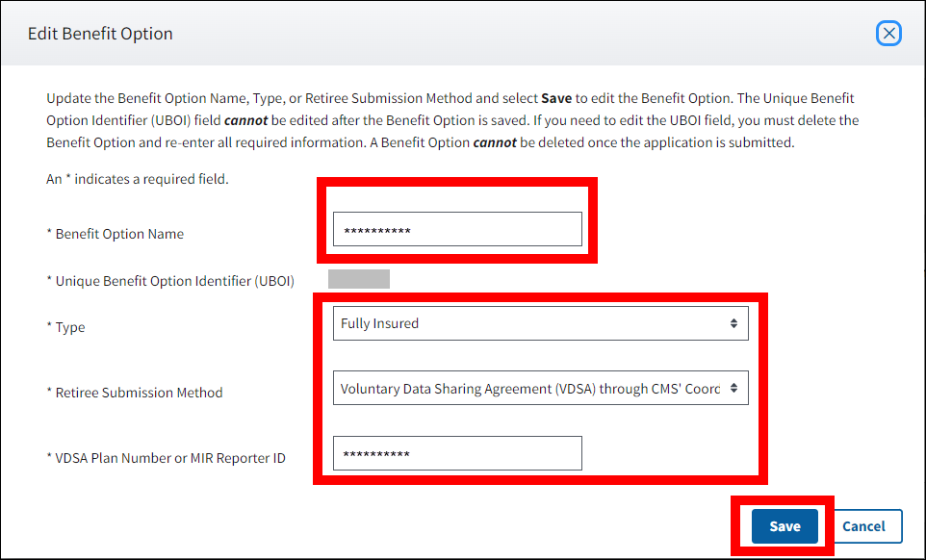Click the arrow icon on Type select

coord(733,323)
